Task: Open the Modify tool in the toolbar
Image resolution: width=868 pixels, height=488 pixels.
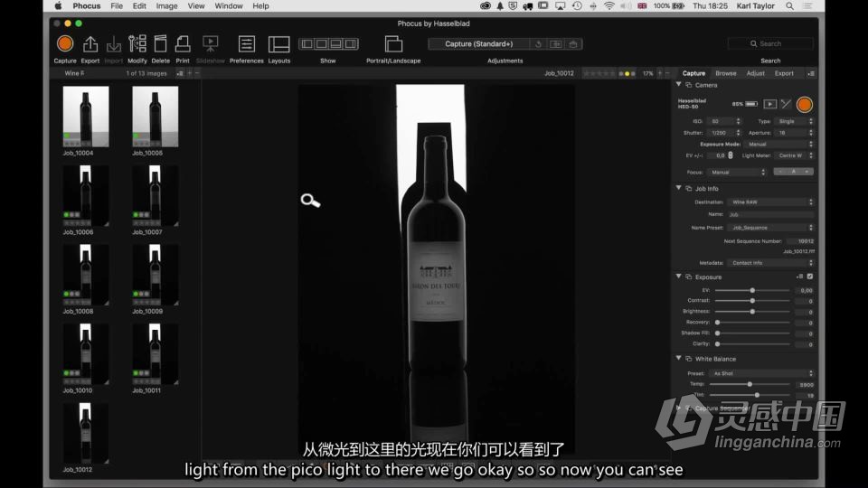Action: tap(137, 43)
